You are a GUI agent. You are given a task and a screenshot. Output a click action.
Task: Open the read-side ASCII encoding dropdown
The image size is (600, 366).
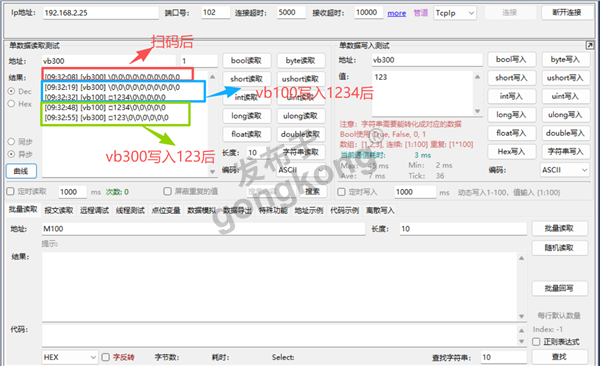(300, 170)
